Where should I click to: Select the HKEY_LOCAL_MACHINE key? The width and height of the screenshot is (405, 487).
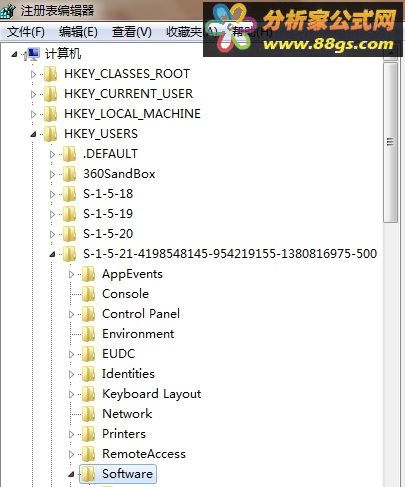tap(132, 114)
